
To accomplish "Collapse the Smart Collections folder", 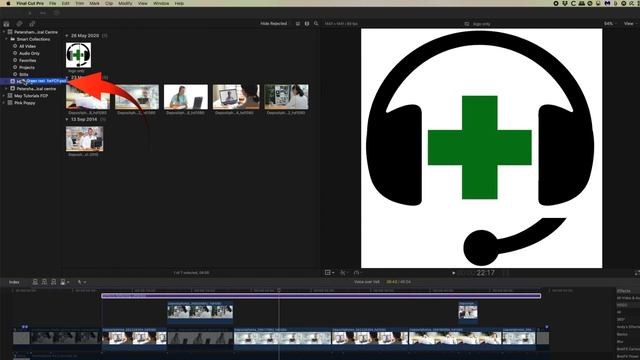I will [x=7, y=39].
